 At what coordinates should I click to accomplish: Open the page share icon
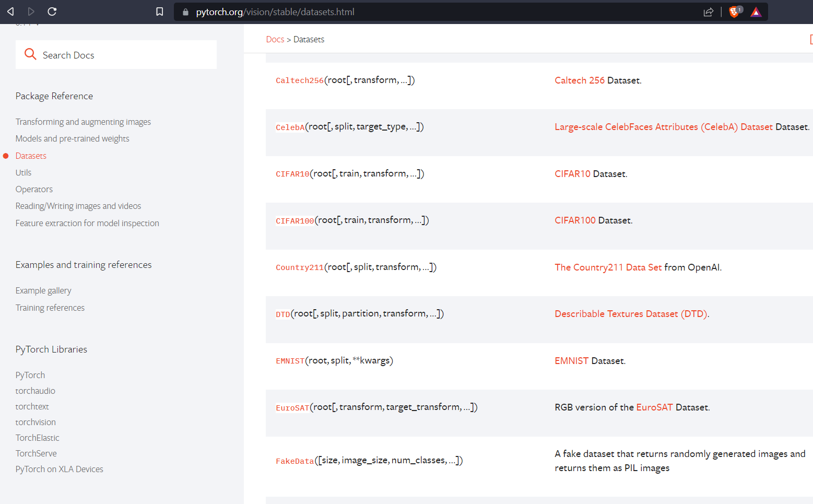[709, 11]
